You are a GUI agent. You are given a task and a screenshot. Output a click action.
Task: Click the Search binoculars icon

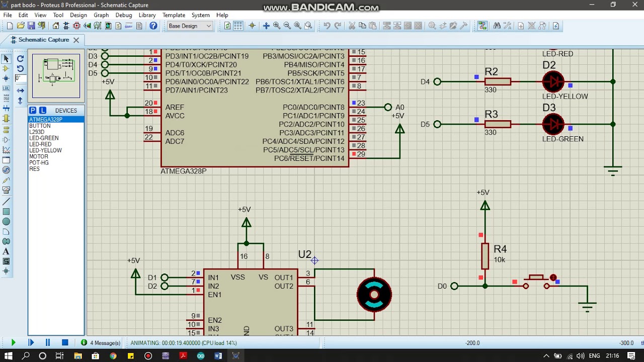click(497, 26)
